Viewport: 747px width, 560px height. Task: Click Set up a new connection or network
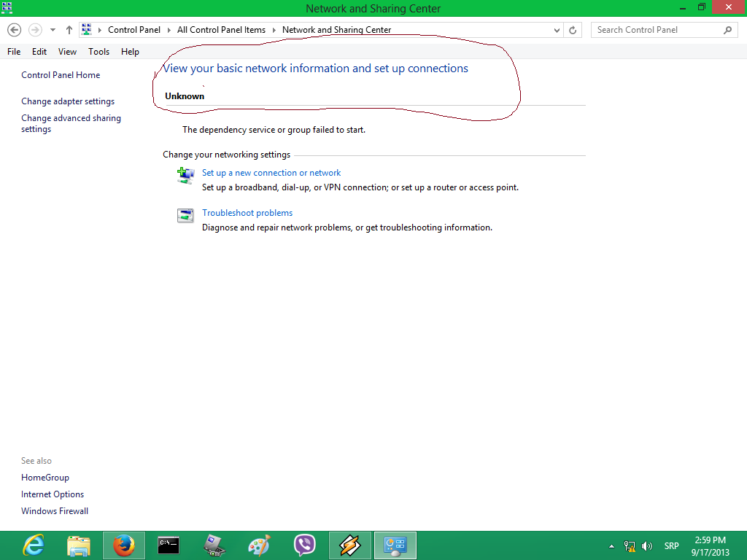pyautogui.click(x=271, y=172)
